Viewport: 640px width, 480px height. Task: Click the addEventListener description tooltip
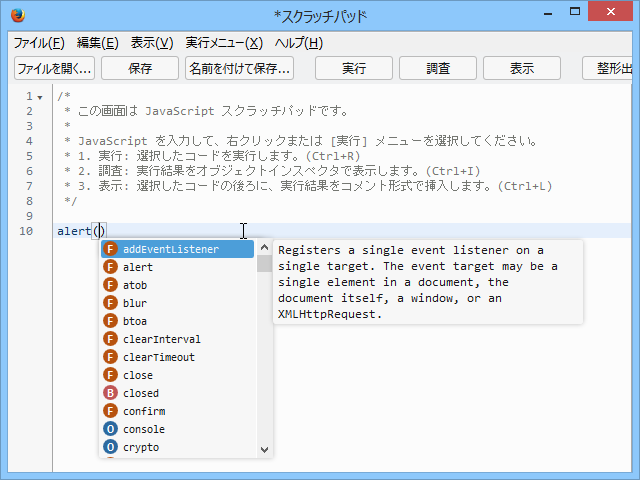(428, 282)
